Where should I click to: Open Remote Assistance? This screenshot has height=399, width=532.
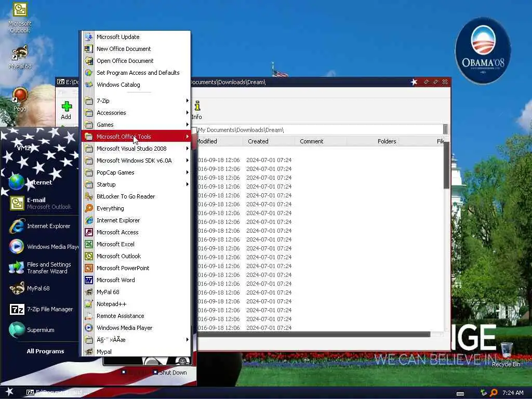point(136,316)
